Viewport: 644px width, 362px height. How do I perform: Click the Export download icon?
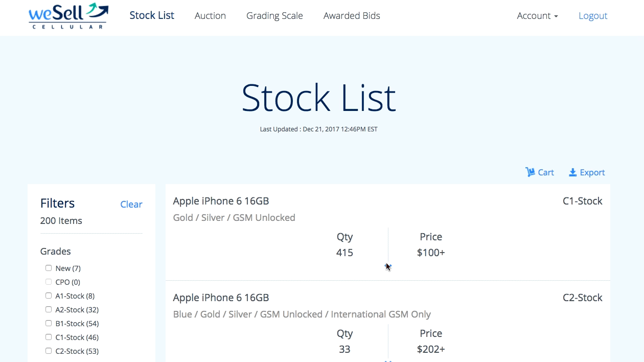573,172
